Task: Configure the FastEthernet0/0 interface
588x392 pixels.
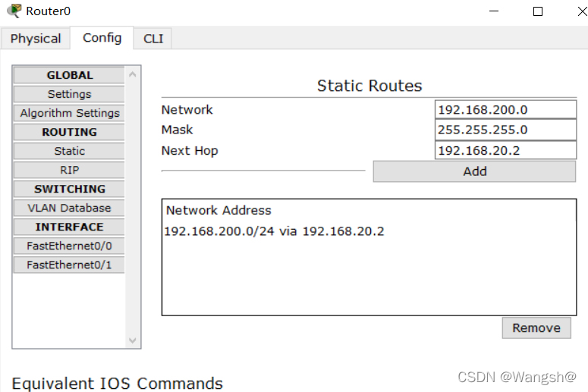Action: click(69, 246)
